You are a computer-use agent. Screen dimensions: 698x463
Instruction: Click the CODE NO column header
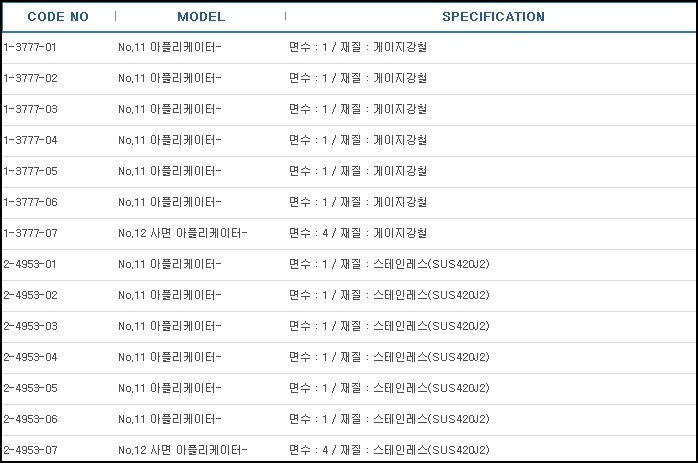(x=58, y=17)
